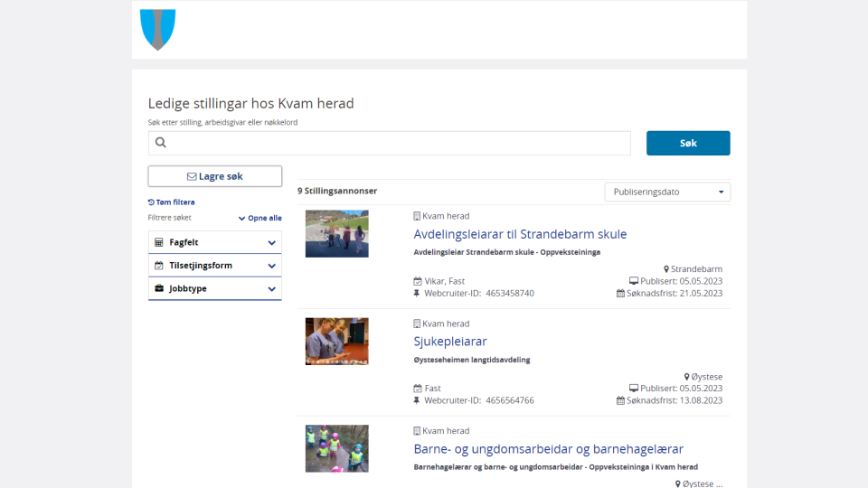868x488 pixels.
Task: Click the Kvam herad shield logo
Action: coord(157,29)
